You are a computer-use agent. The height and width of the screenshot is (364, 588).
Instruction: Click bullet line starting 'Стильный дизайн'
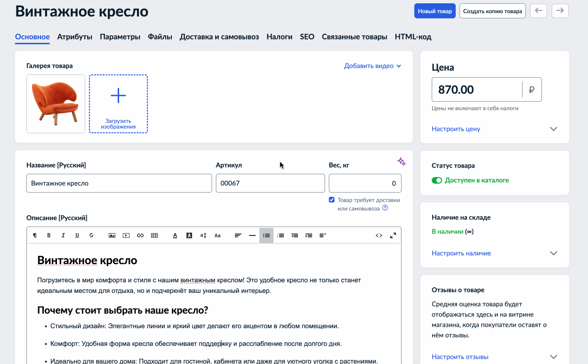(194, 326)
